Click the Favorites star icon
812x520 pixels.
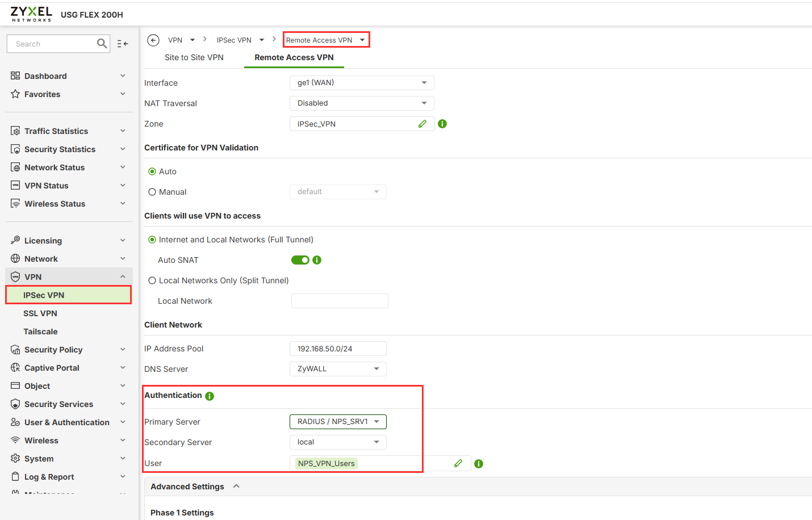click(x=15, y=94)
